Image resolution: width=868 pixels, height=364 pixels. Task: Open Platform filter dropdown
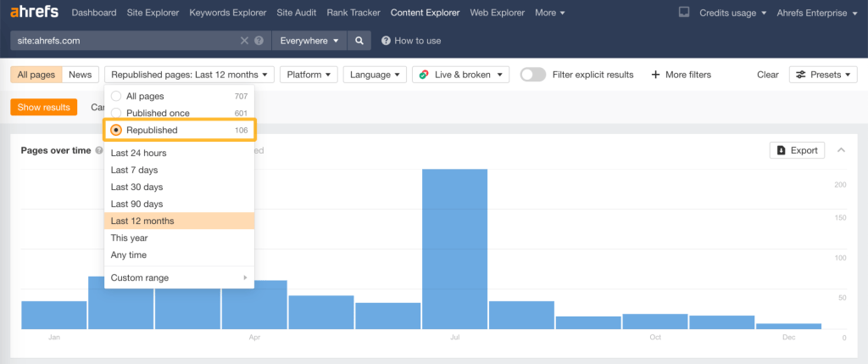309,74
